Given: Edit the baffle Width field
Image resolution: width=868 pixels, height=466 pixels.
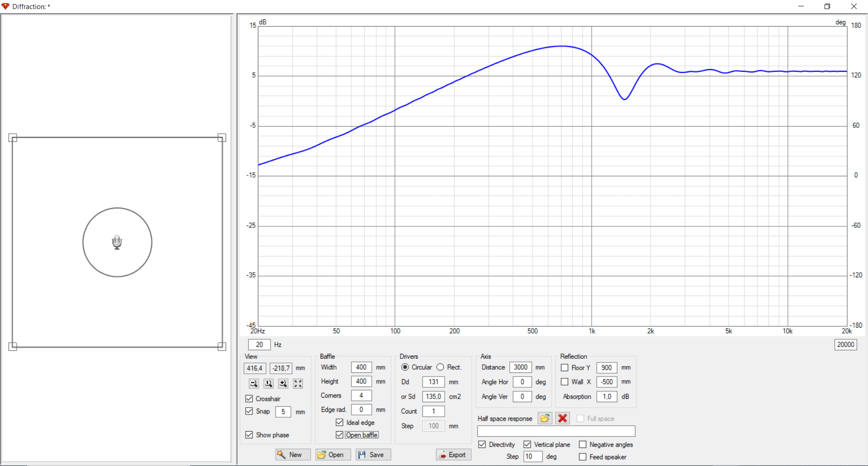Looking at the screenshot, I should point(361,367).
